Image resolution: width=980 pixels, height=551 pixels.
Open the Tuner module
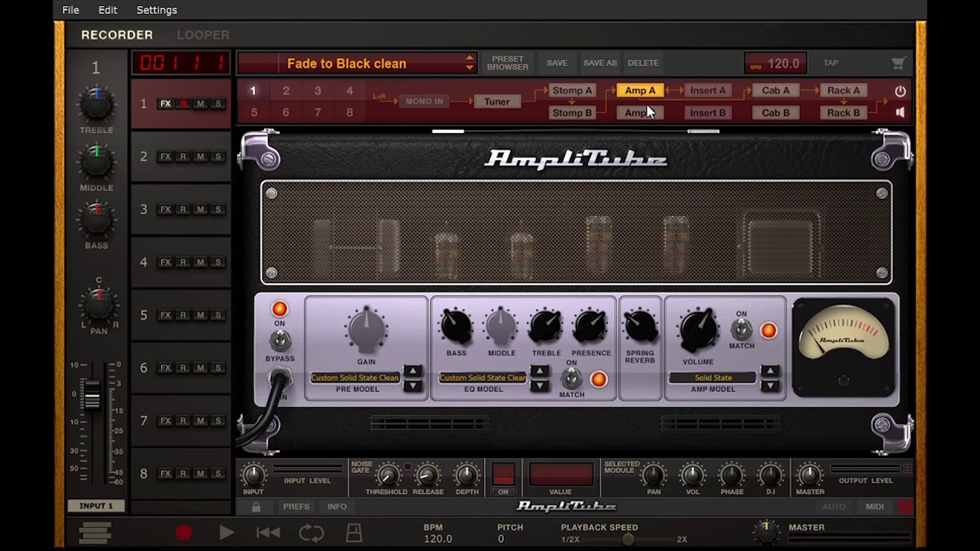click(497, 102)
